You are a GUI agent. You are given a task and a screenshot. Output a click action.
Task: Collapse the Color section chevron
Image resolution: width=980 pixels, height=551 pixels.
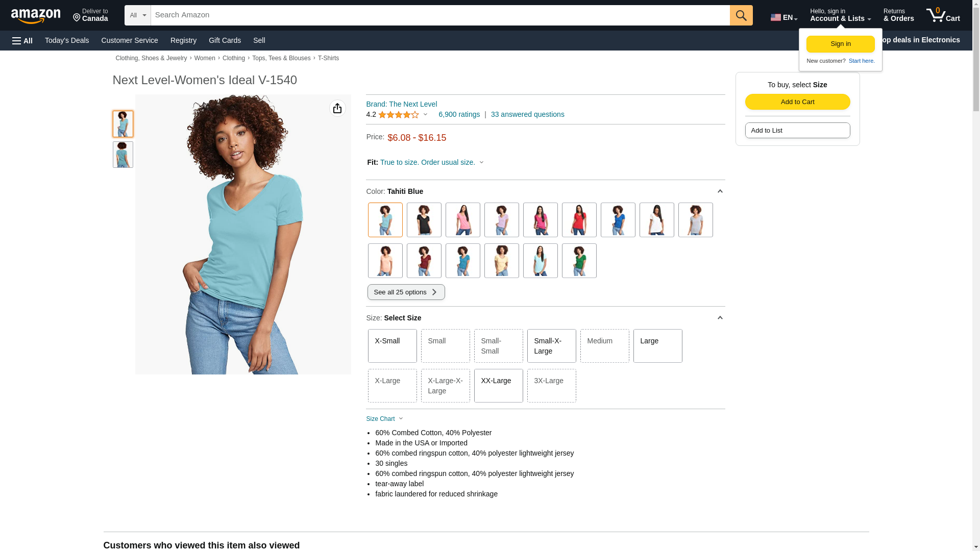(x=720, y=191)
